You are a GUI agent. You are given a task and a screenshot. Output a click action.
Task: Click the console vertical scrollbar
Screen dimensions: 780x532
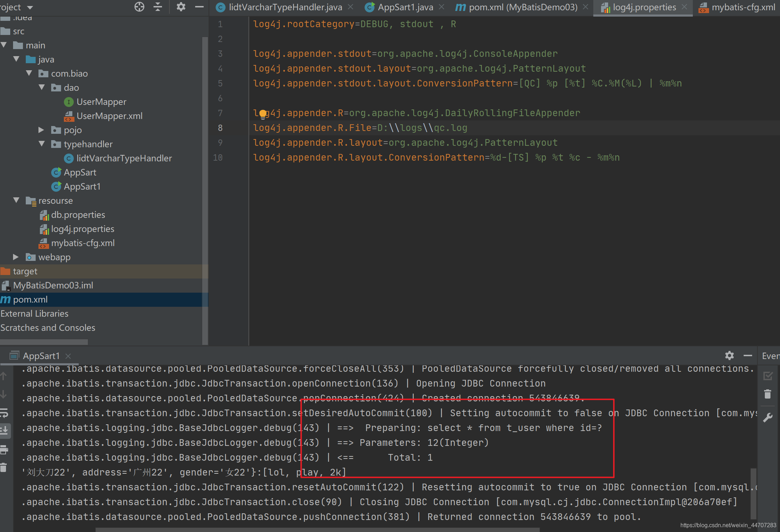coord(753,494)
